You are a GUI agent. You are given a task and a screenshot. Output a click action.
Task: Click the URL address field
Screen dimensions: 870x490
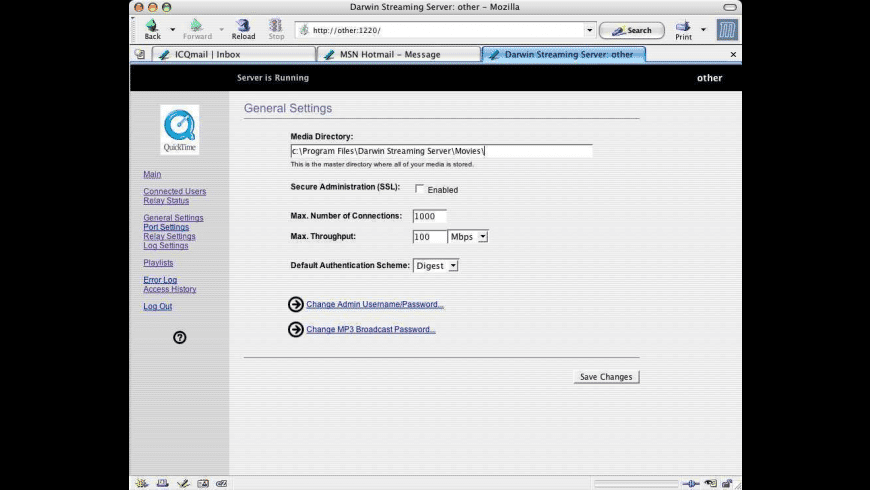coord(447,30)
